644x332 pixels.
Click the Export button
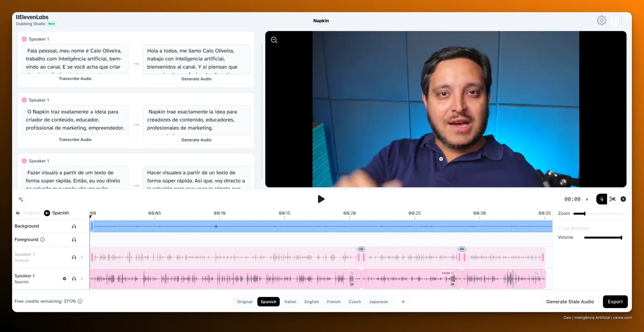(x=615, y=301)
